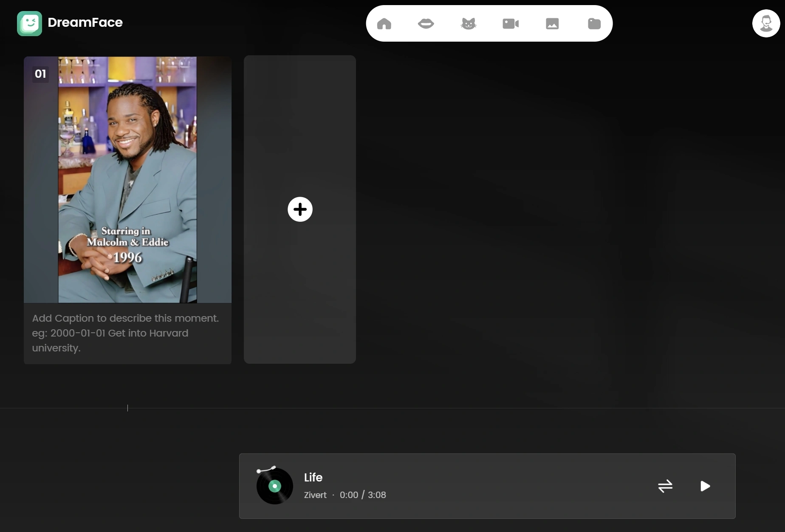This screenshot has width=785, height=532.
Task: Click the vinyl record music icon
Action: 274,486
